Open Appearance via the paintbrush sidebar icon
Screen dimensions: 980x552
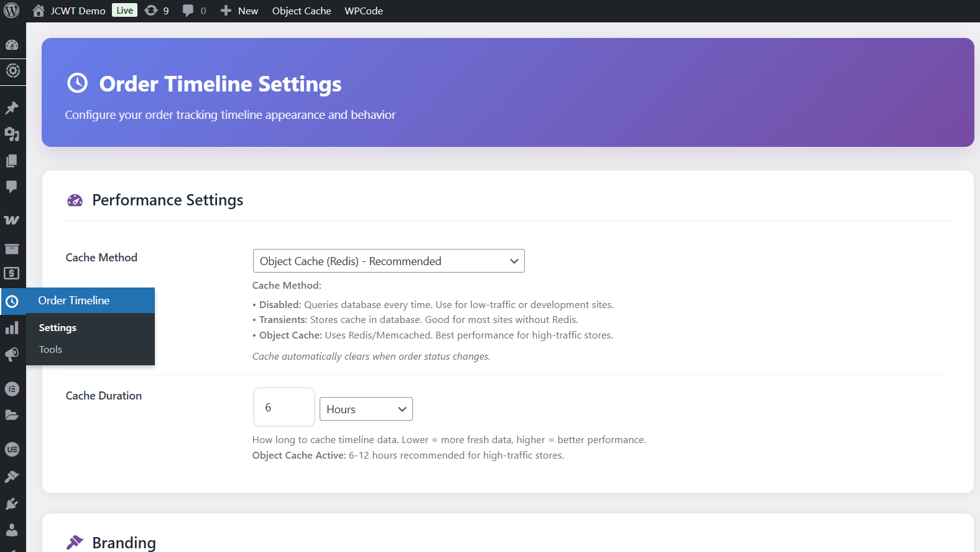click(12, 477)
